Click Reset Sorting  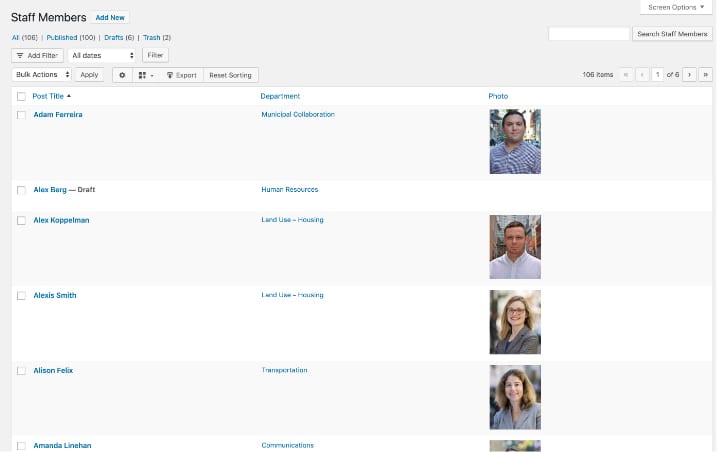(x=230, y=75)
